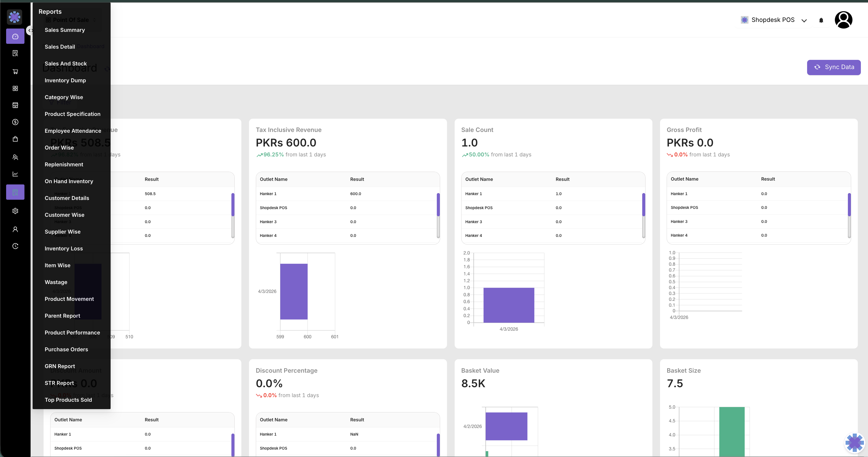
Task: Click the shopping cart sidebar icon
Action: [x=15, y=71]
